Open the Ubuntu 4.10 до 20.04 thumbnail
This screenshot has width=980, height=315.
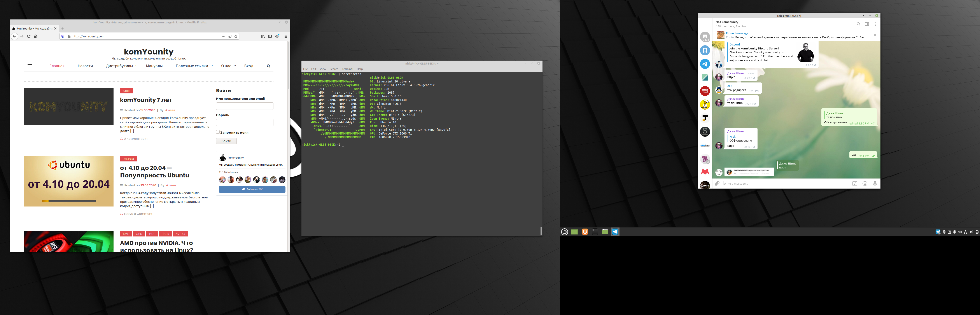(69, 182)
